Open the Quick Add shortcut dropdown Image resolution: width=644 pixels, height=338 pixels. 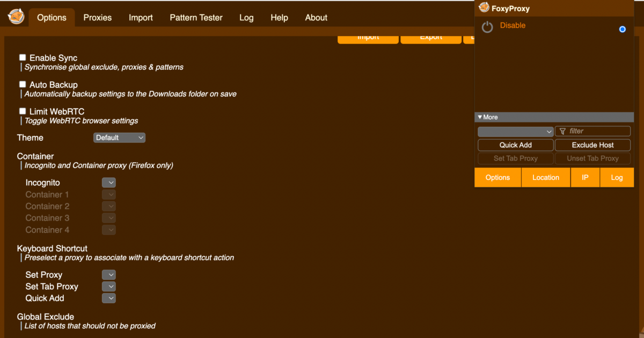tap(109, 298)
